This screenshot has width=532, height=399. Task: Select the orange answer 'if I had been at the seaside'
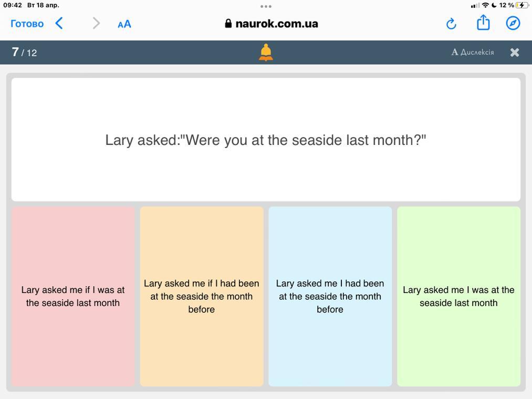point(202,296)
